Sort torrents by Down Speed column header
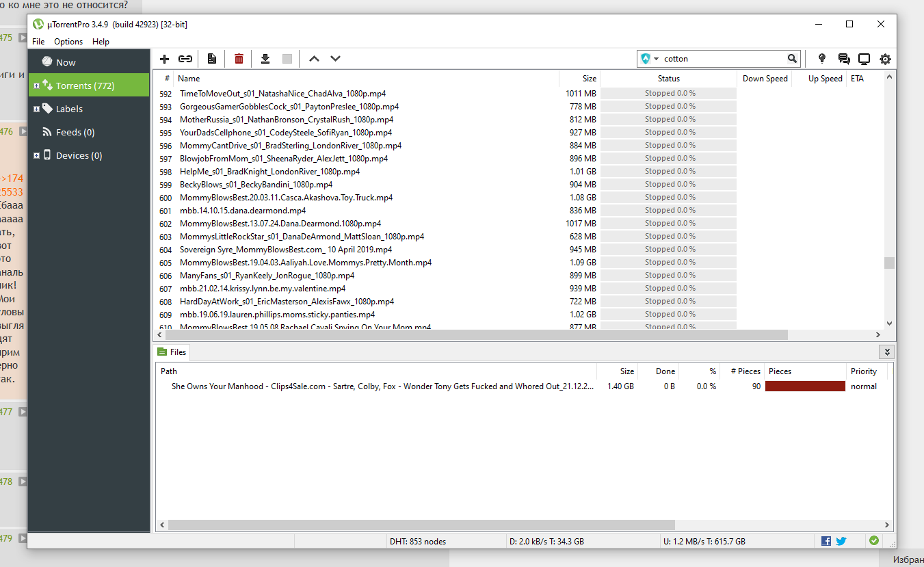The image size is (924, 567). 765,79
